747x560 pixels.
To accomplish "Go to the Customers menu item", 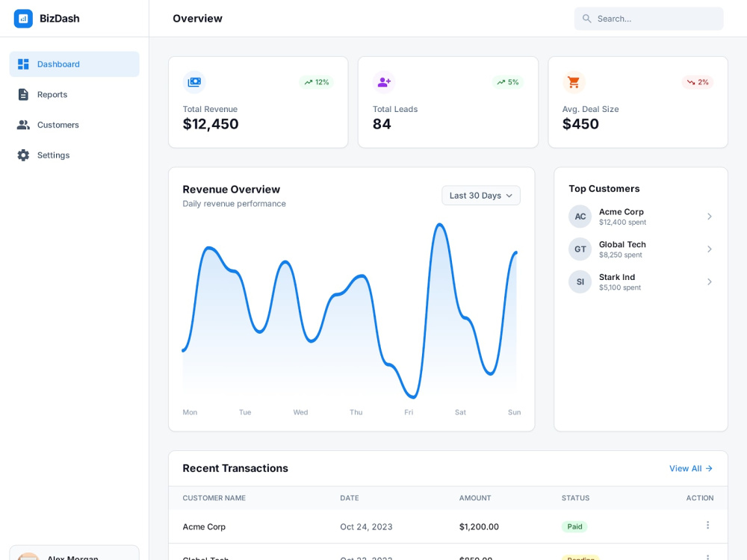I will pyautogui.click(x=74, y=125).
